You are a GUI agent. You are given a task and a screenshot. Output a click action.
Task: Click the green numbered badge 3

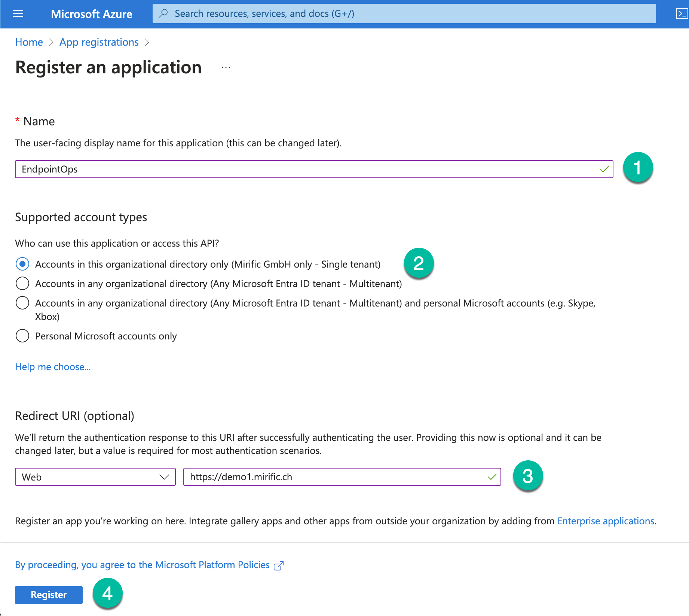coord(527,476)
